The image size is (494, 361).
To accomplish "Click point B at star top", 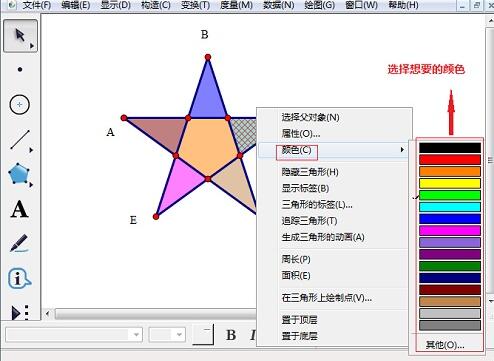I will [x=208, y=57].
